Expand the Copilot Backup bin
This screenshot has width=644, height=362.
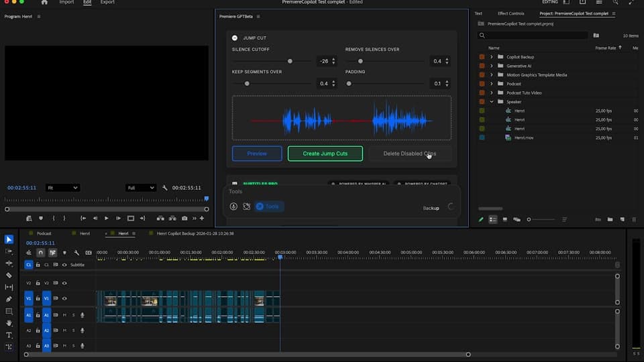click(491, 57)
